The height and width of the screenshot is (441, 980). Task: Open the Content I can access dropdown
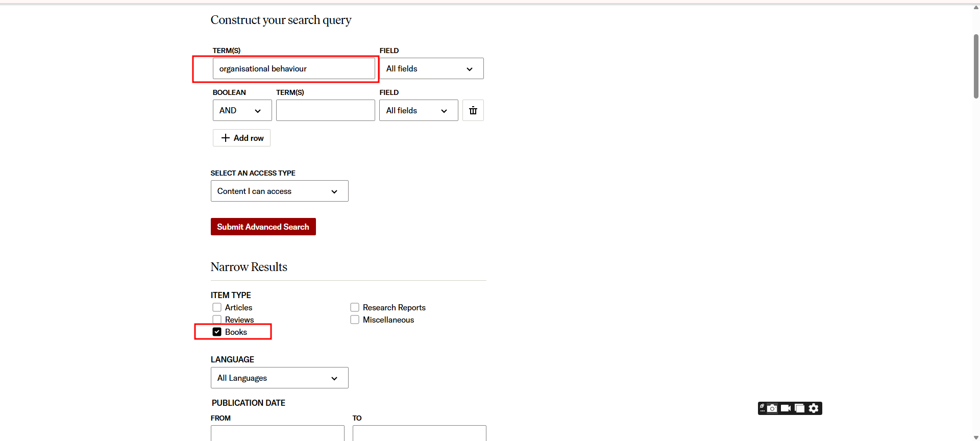coord(279,191)
